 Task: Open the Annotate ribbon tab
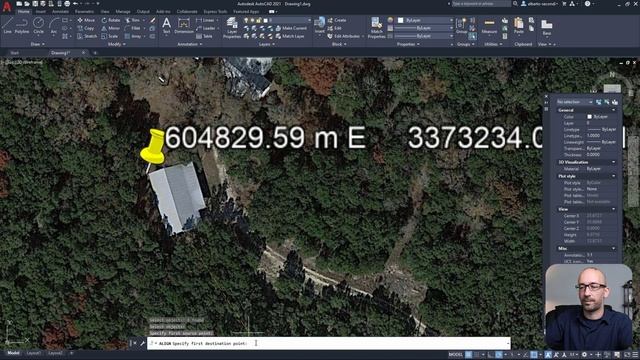pos(60,12)
